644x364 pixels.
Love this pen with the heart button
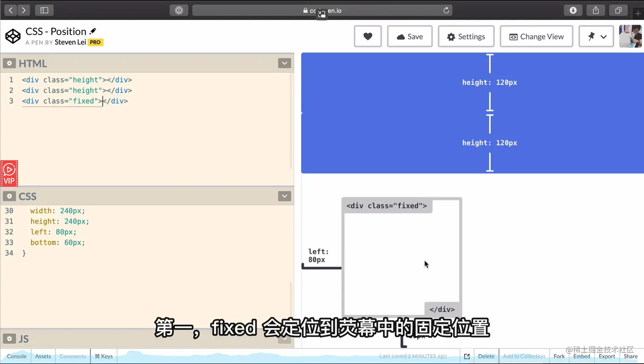[x=368, y=37]
